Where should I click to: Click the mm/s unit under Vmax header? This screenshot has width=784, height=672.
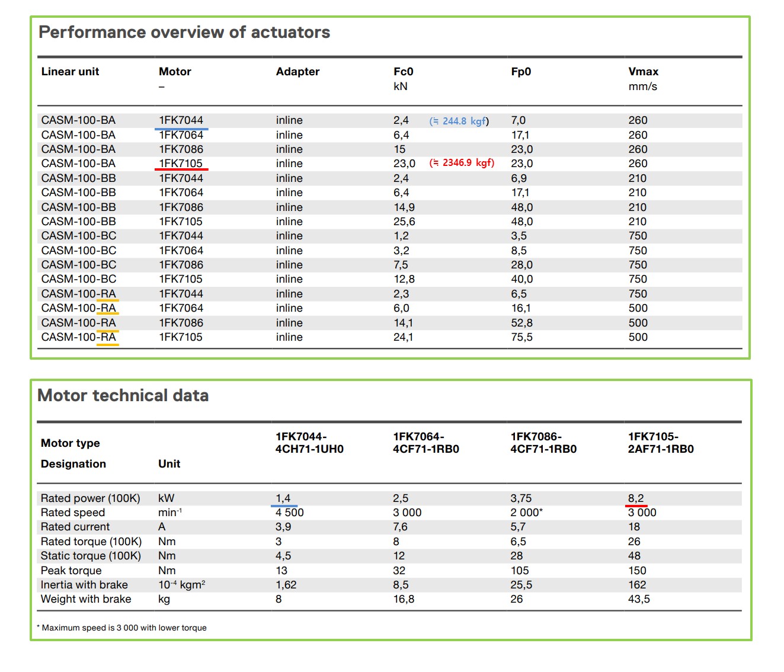click(x=643, y=87)
